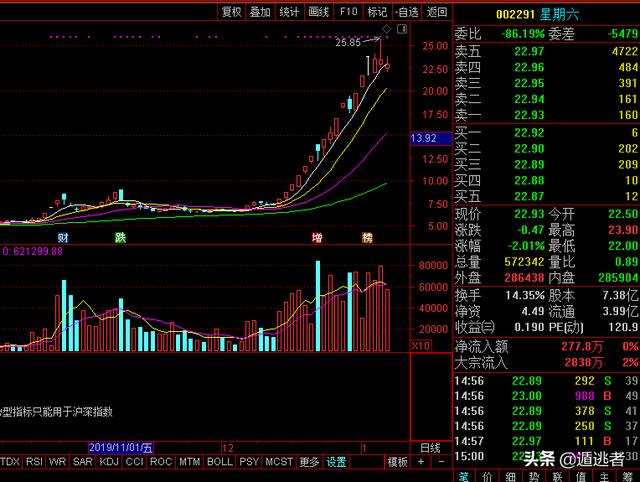Viewport: 640px width, 482px height.
Task: Click the 跌 info marker below the chart
Action: [120, 238]
